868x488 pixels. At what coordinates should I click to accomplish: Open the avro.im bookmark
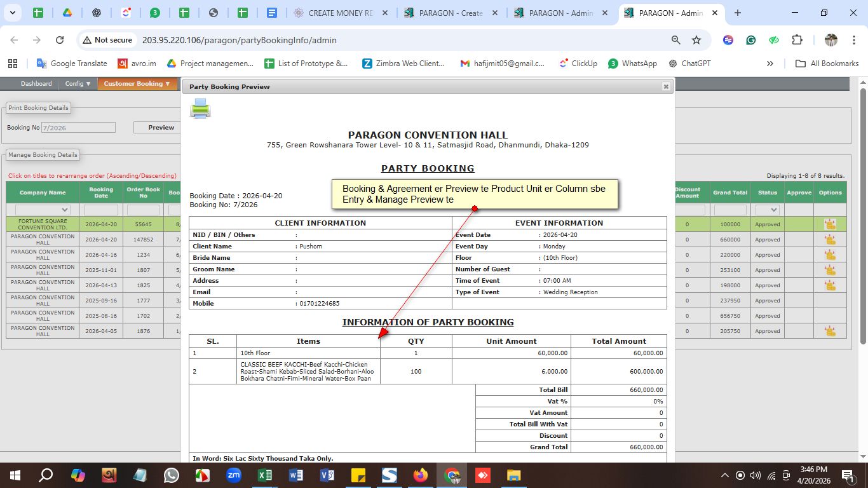point(137,64)
